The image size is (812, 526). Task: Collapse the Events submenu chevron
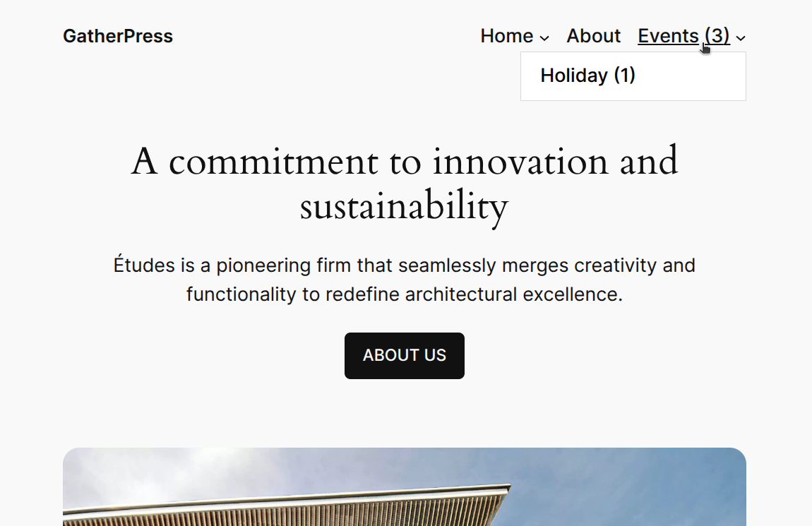pyautogui.click(x=741, y=38)
